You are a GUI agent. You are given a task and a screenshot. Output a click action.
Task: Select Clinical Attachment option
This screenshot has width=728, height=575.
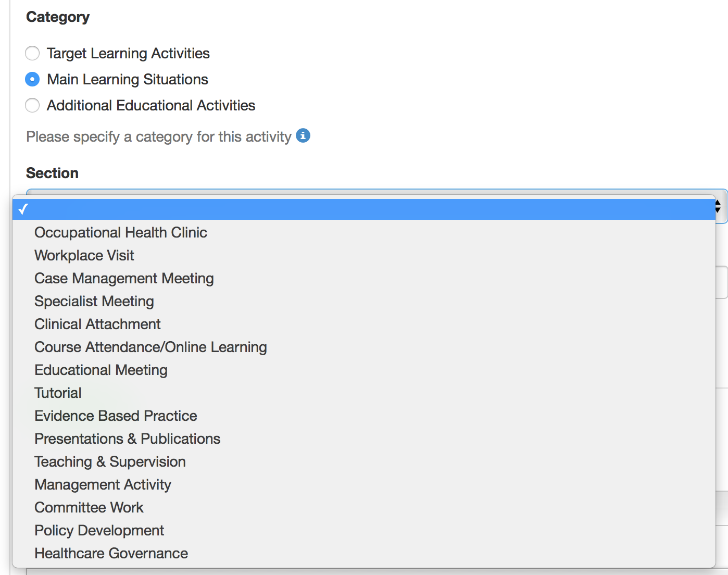pos(364,324)
